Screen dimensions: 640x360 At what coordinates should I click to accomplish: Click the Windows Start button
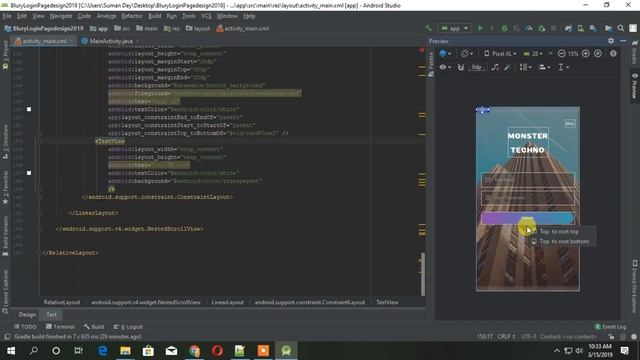[x=11, y=350]
